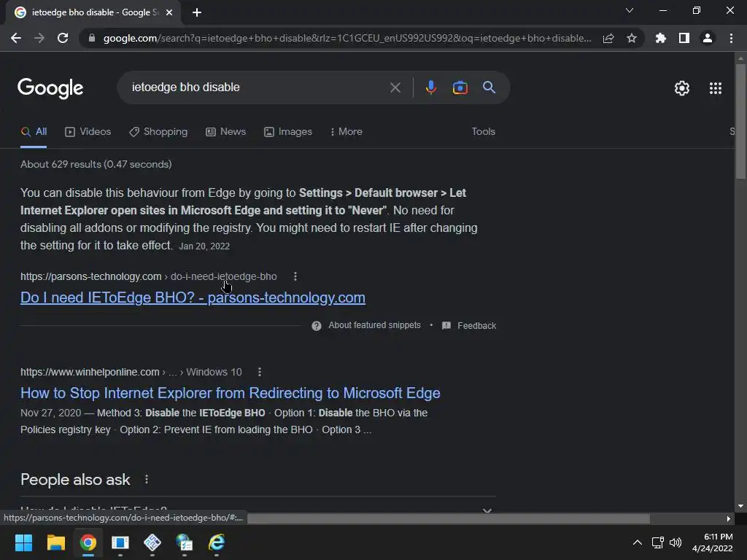Viewport: 747px width, 560px height.
Task: Expand the first People also ask question
Action: (x=258, y=508)
